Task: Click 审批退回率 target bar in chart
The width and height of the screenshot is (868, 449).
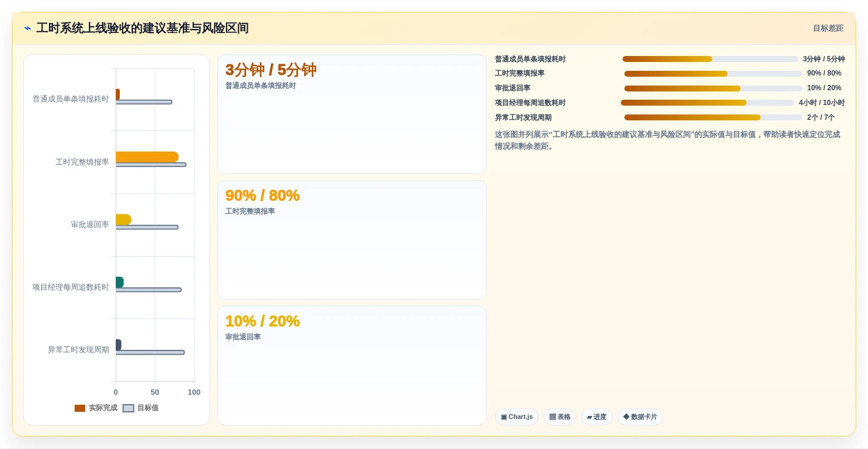Action: pyautogui.click(x=147, y=227)
